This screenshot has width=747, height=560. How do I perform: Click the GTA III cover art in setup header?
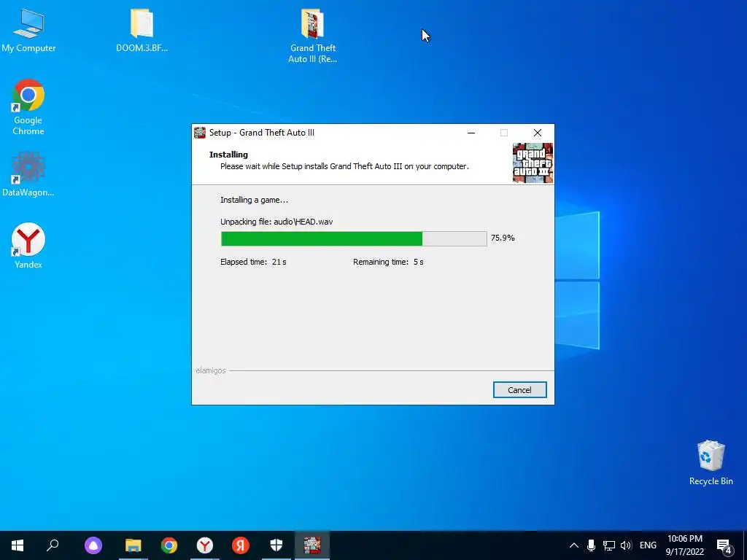click(x=533, y=163)
